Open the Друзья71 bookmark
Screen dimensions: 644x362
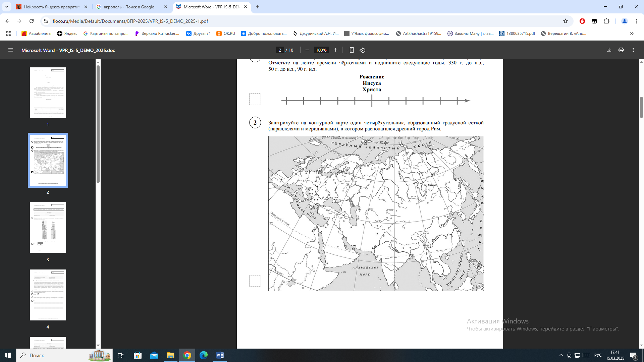pos(198,34)
